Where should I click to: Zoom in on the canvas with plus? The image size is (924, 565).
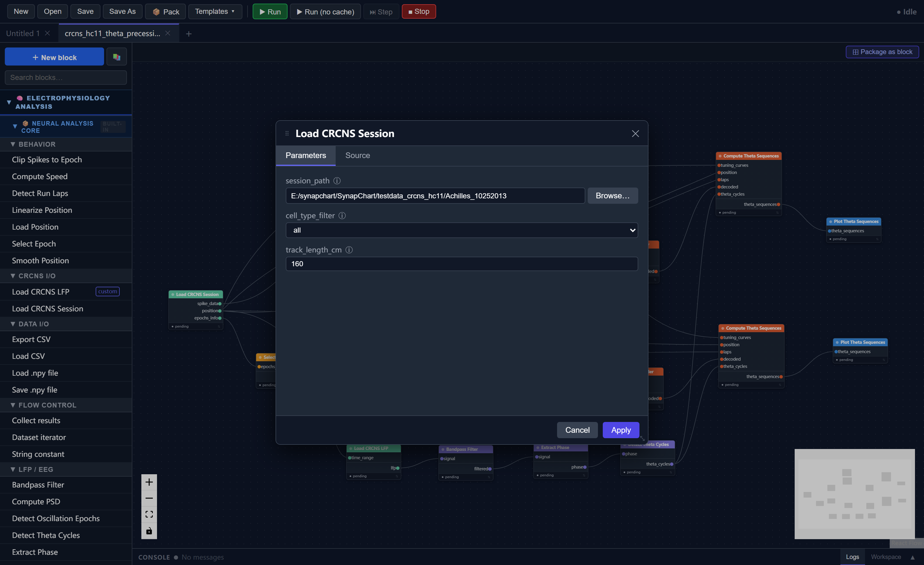tap(149, 482)
